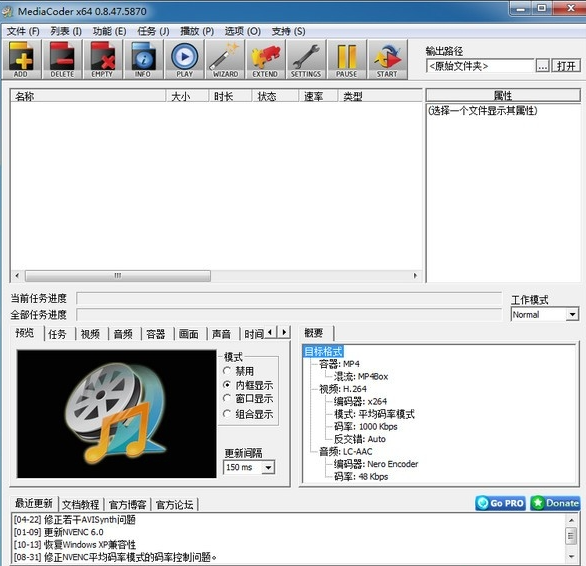Launch the WIZARD wand icon
586x566 pixels.
click(225, 59)
